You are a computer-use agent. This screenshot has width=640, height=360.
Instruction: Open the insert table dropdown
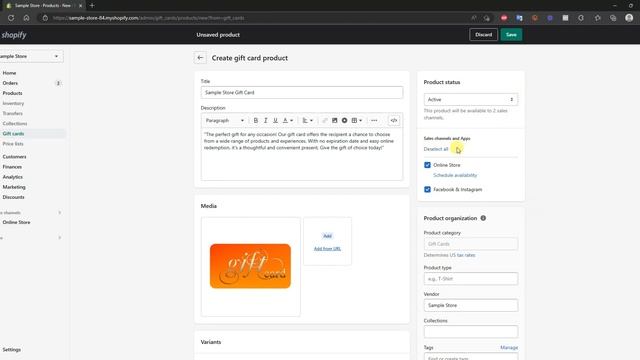[x=357, y=120]
